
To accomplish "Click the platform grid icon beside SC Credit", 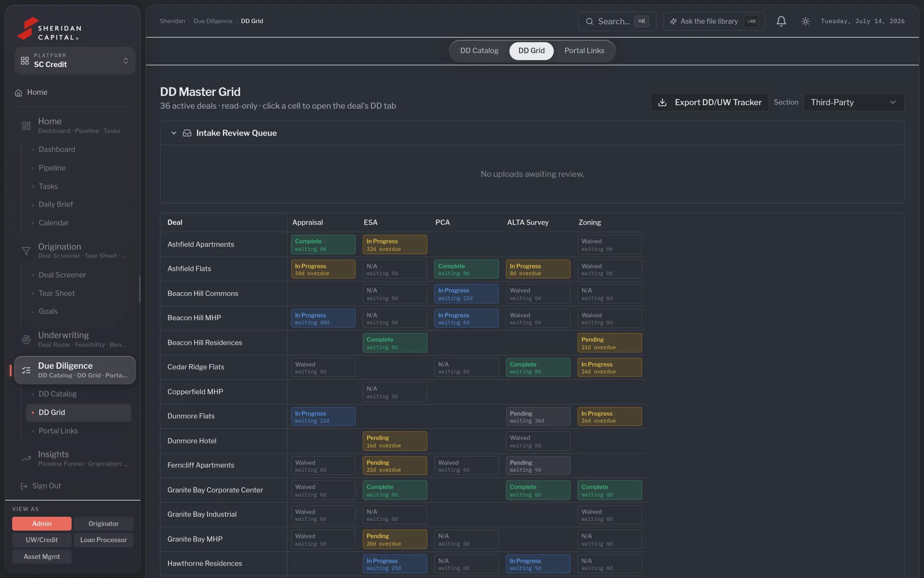I will (25, 60).
